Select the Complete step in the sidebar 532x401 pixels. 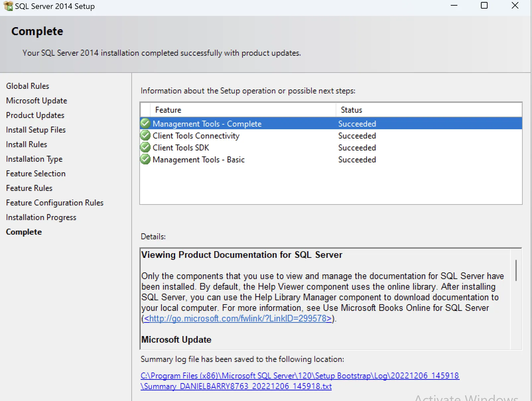click(x=24, y=232)
